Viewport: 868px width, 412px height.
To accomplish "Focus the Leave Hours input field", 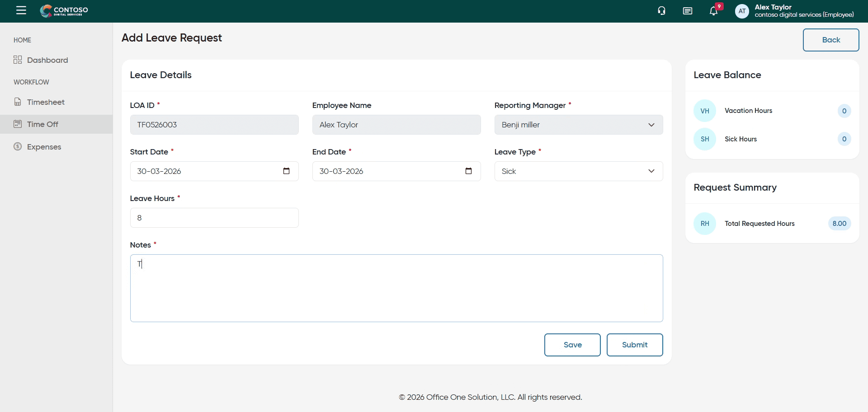I will pyautogui.click(x=214, y=218).
